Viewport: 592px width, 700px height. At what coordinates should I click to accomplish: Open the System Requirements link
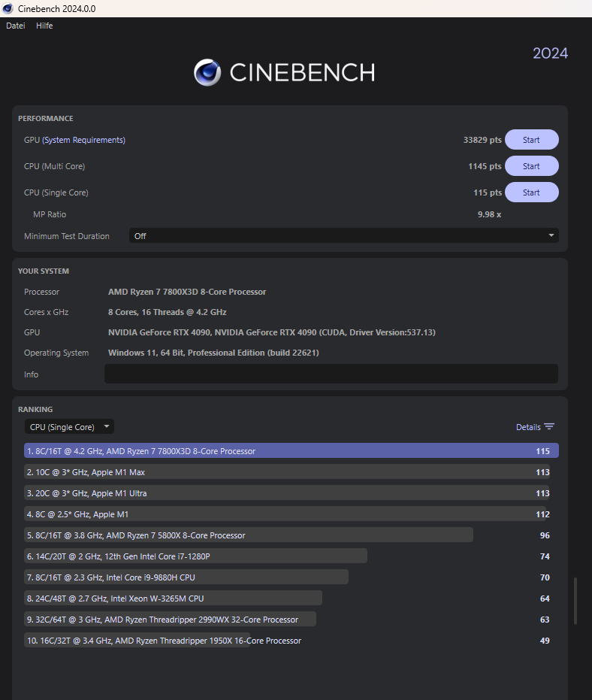[x=83, y=140]
